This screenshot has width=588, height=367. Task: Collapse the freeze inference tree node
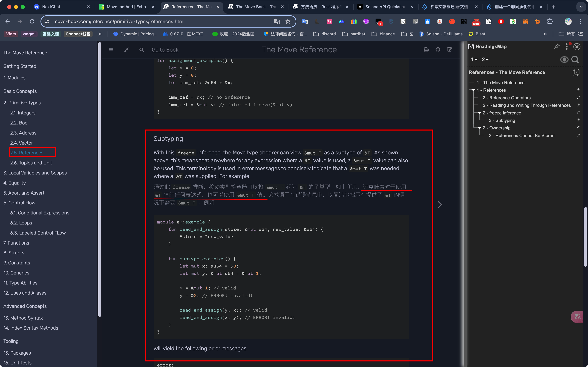click(479, 113)
